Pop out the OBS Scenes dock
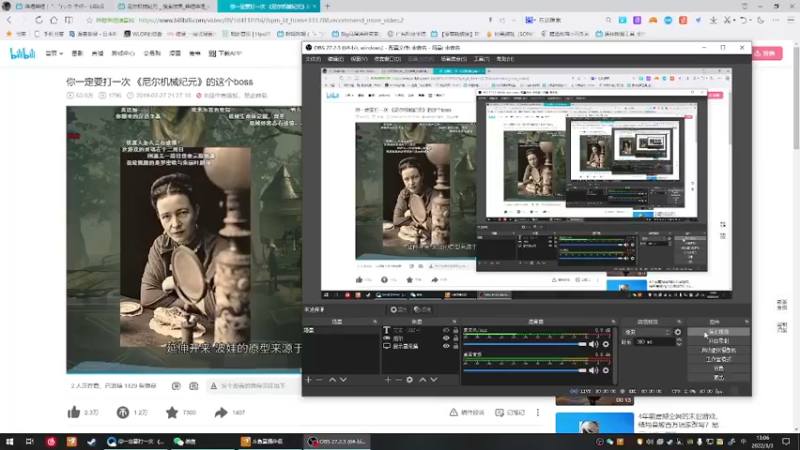The height and width of the screenshot is (450, 800). [x=375, y=322]
